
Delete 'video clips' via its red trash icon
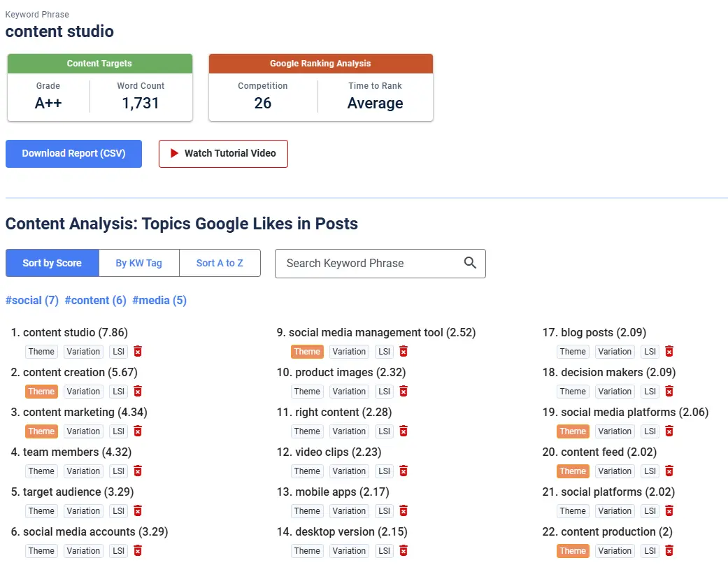404,471
